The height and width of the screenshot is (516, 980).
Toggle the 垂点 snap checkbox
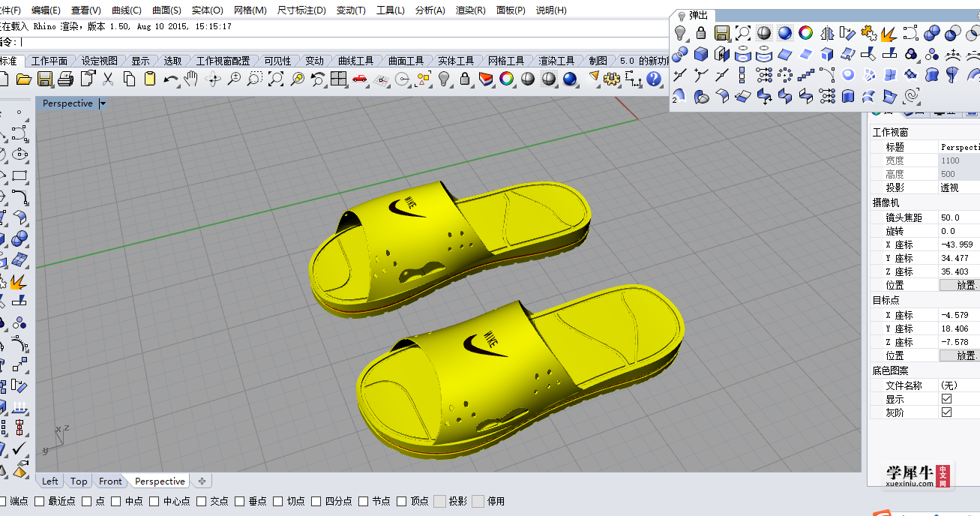(240, 501)
